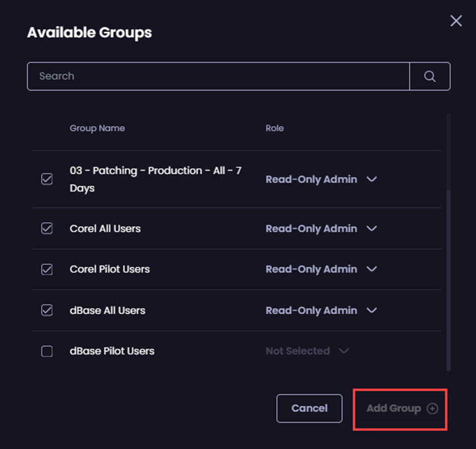The width and height of the screenshot is (476, 449).
Task: Click the X icon to dismiss the dialog
Action: pyautogui.click(x=456, y=21)
